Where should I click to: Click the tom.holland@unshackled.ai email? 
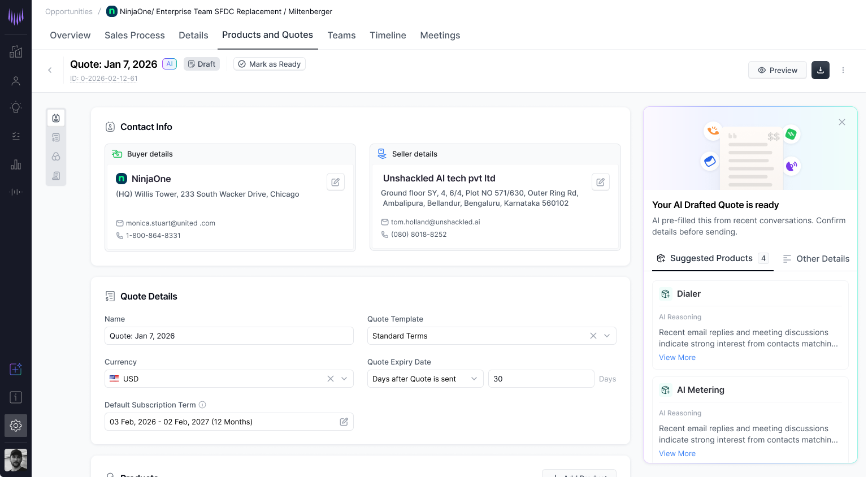click(x=436, y=222)
